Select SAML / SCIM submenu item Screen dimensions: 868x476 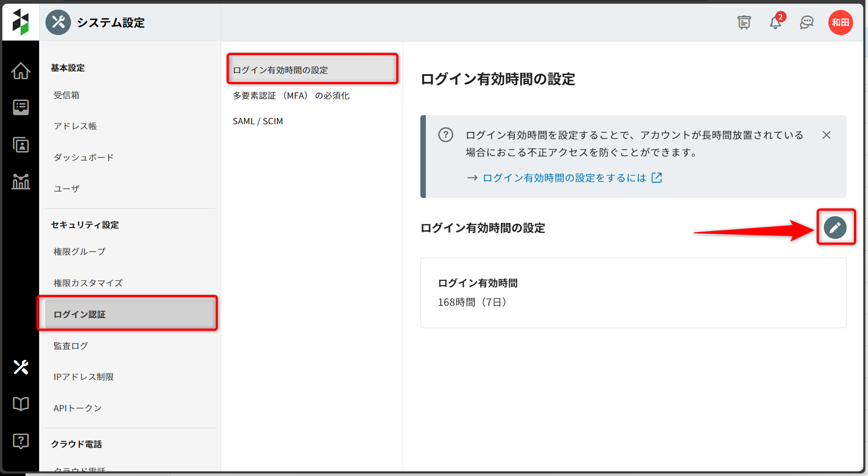pyautogui.click(x=258, y=122)
